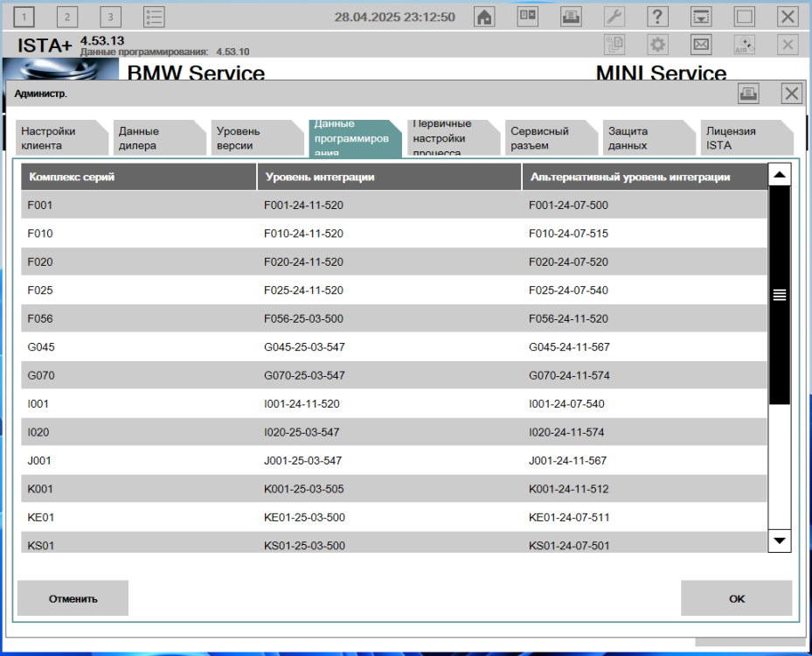
Task: Click the envelope mail icon
Action: pos(701,45)
